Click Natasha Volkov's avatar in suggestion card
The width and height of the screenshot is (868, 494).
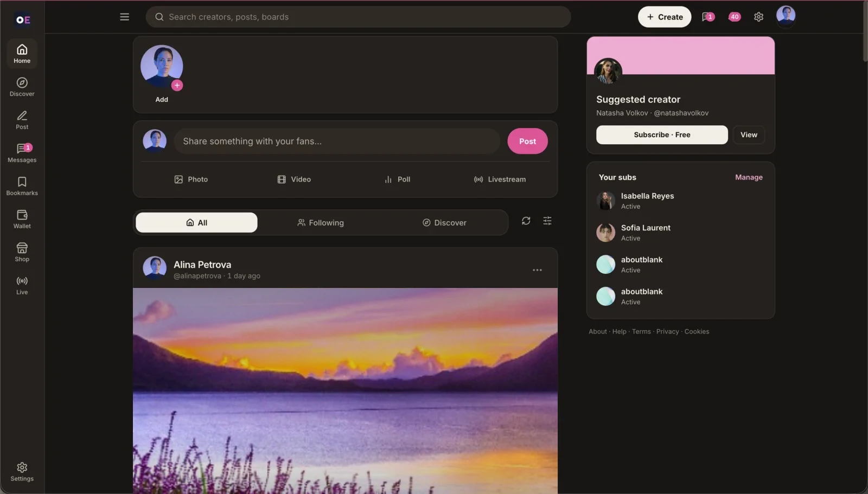[608, 72]
